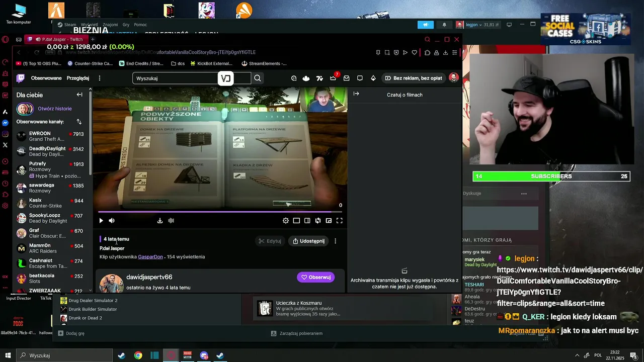Image resolution: width=644 pixels, height=362 pixels.
Task: Open the dawidjaspertv66 channel name
Action: point(149,277)
